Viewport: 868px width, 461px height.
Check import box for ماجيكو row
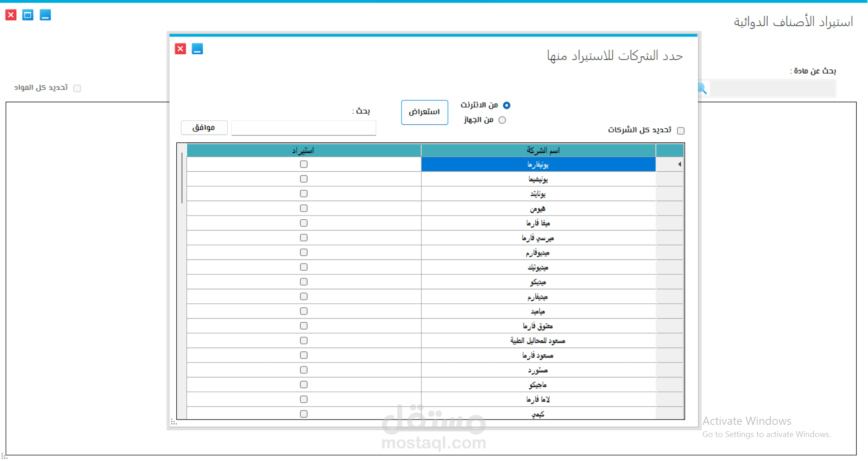tap(304, 385)
